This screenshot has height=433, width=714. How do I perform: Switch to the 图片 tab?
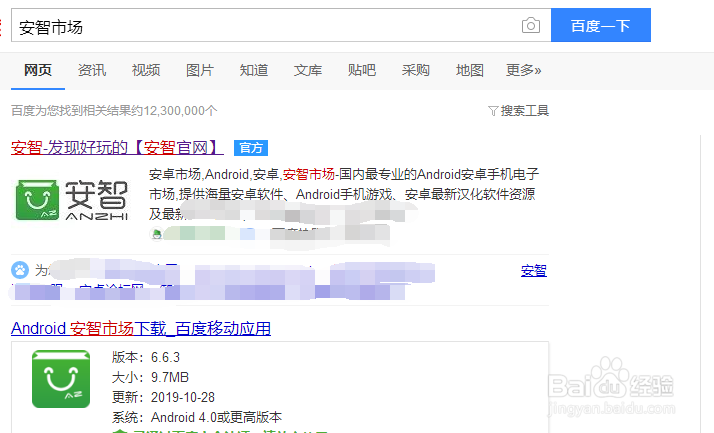point(200,70)
